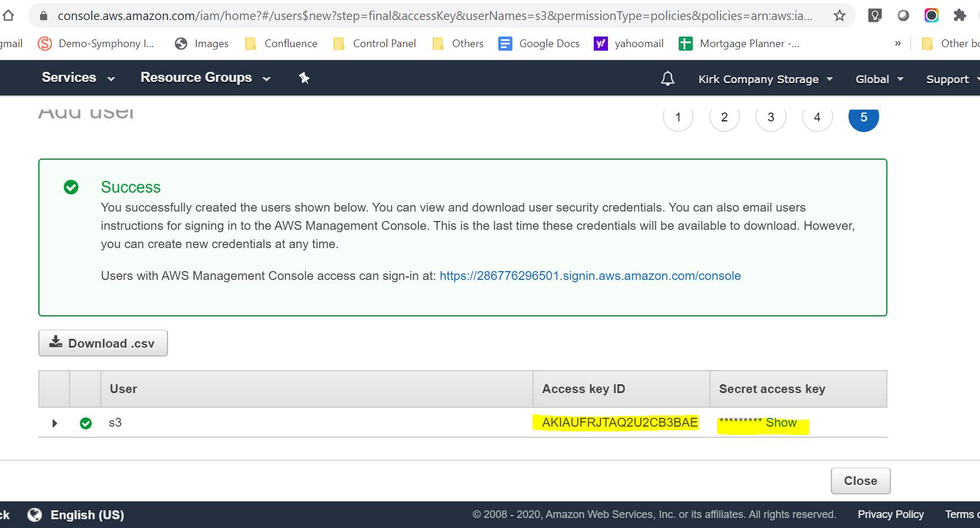980x528 pixels.
Task: Click the gray circular extension icon
Action: coord(903,15)
